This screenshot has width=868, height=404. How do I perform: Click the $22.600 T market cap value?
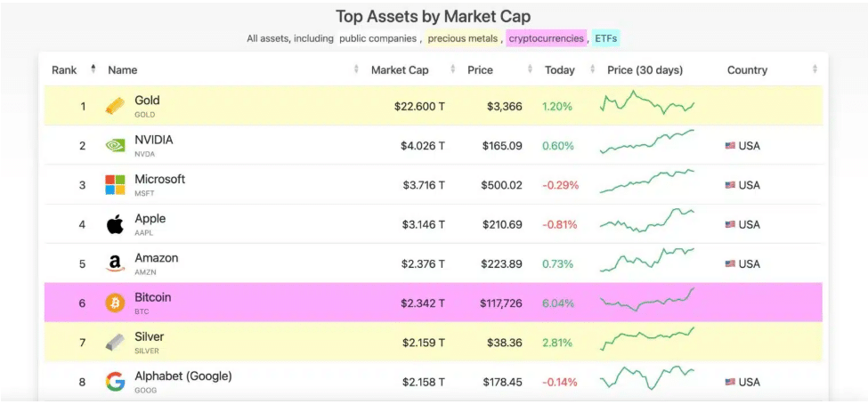pos(419,106)
